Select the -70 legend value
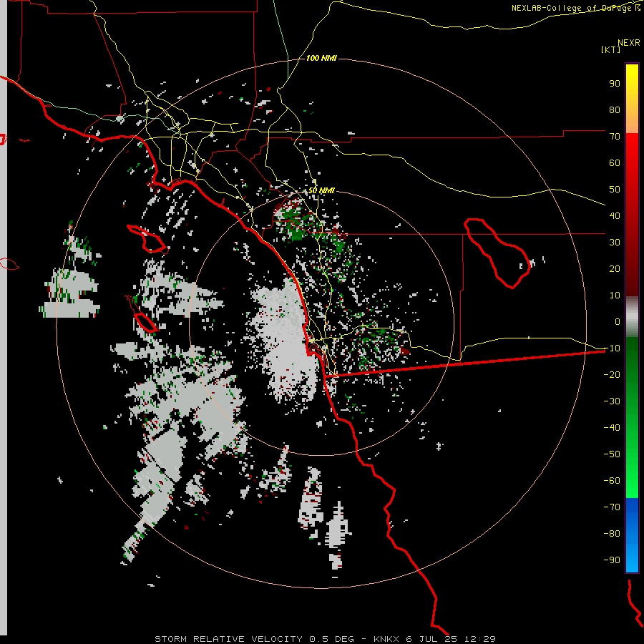The height and width of the screenshot is (644, 644). coord(612,507)
